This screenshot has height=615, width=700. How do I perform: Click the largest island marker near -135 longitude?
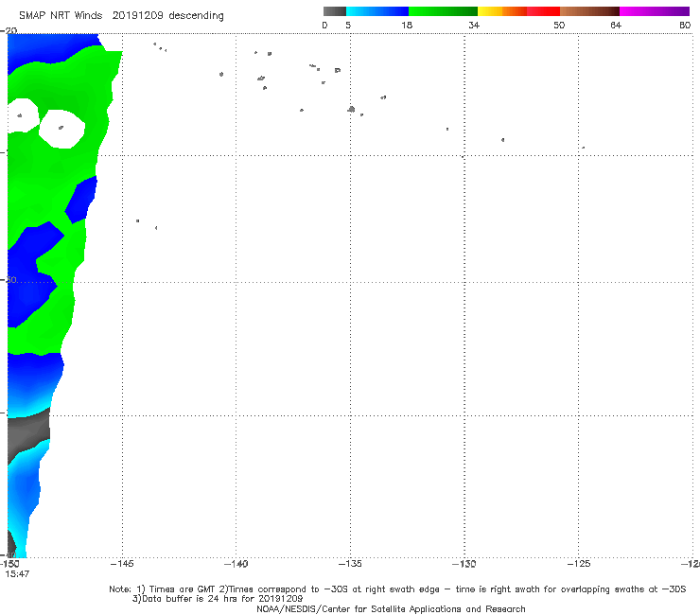[x=351, y=109]
